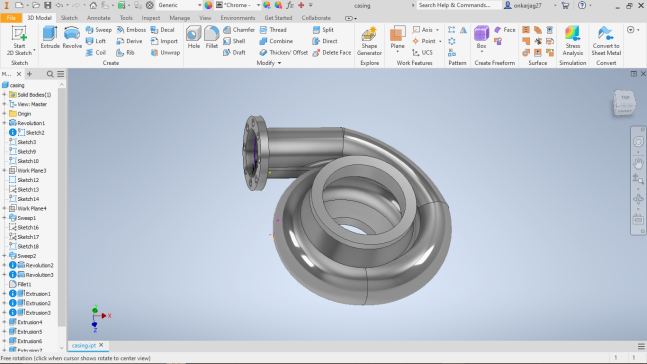Expand the Extrusion4 feature node
This screenshot has width=647, height=364.
(x=4, y=322)
